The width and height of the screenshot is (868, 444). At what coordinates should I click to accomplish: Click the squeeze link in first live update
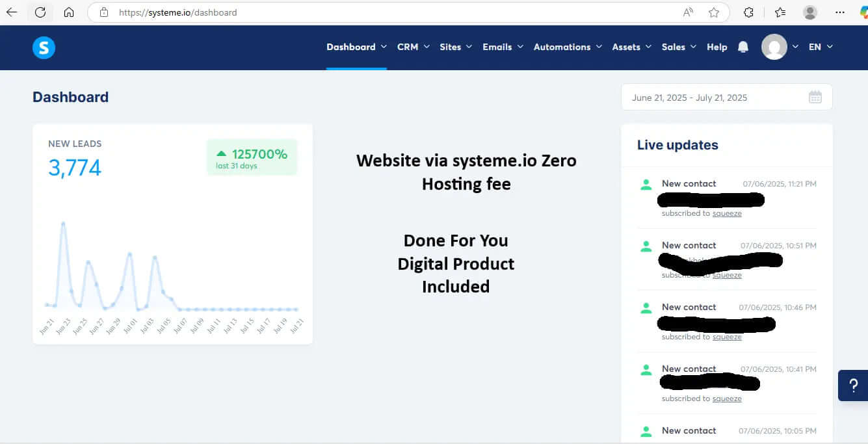[x=727, y=213]
